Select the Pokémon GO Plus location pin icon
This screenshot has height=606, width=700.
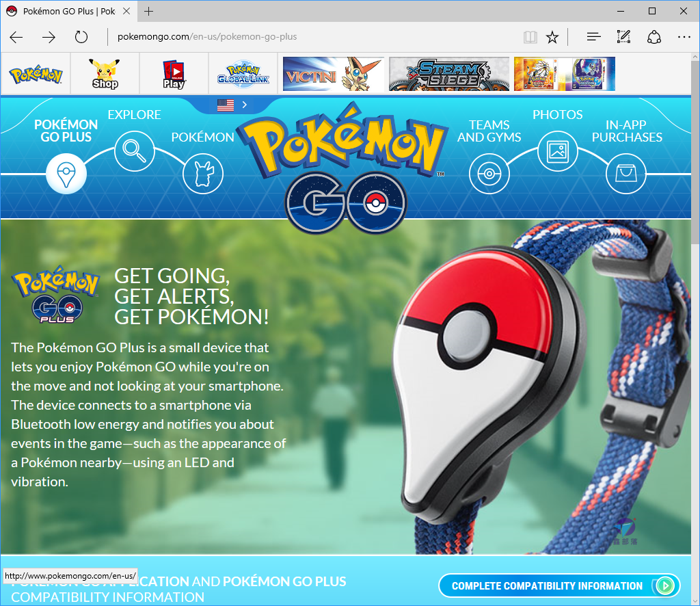click(66, 174)
